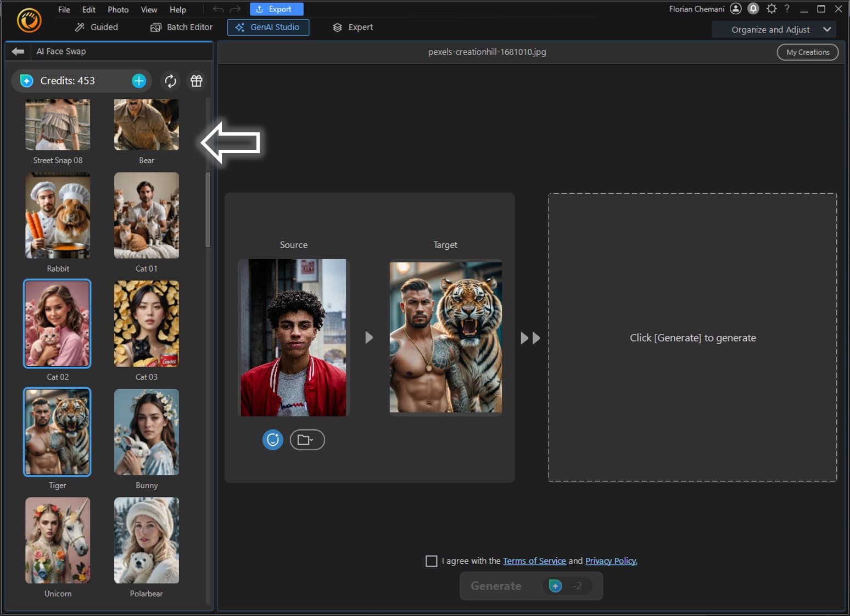The image size is (850, 616).
Task: Refresh the credits balance
Action: click(x=170, y=81)
